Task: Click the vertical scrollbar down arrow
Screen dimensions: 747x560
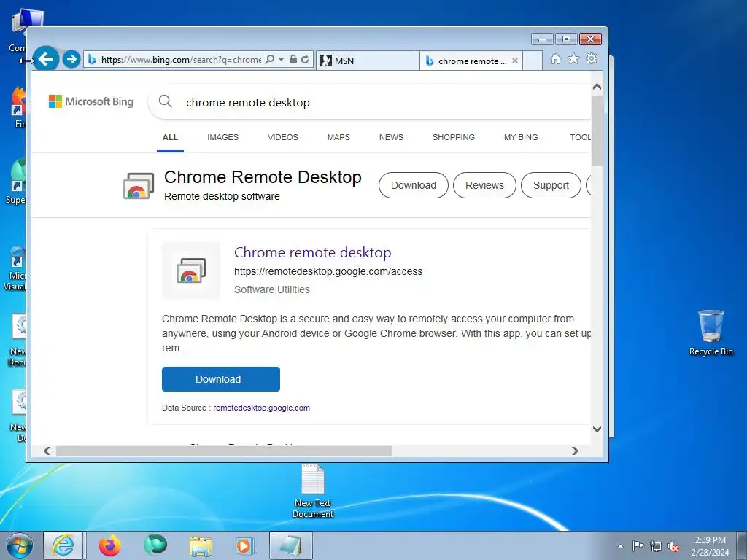Action: 597,429
